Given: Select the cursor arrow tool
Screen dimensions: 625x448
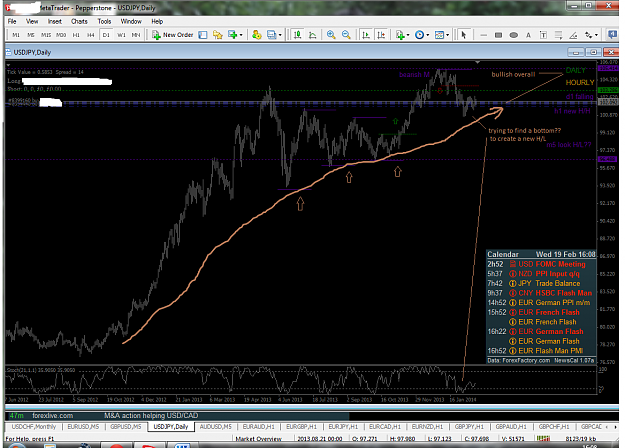Looking at the screenshot, I should [x=464, y=35].
